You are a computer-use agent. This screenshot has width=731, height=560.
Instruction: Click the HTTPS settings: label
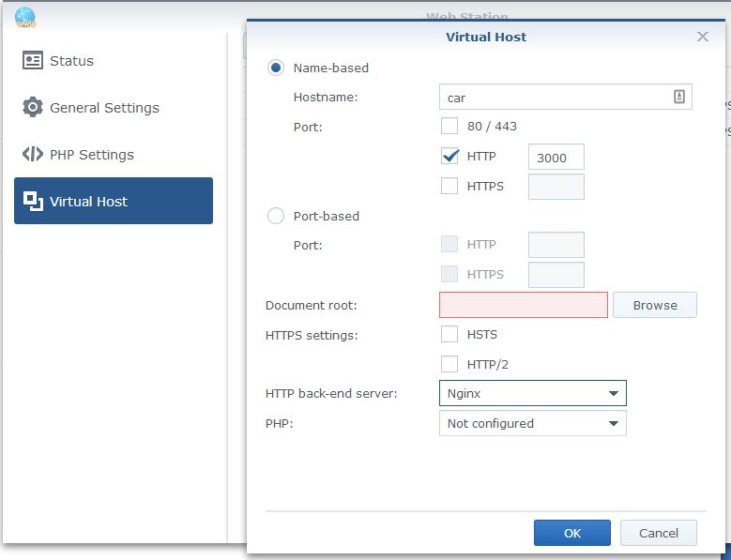click(312, 335)
